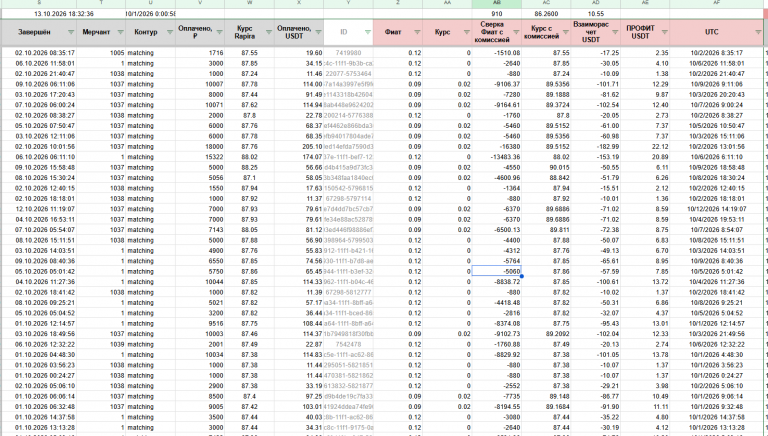Open the filter for Оплачено USDT column

click(x=318, y=32)
